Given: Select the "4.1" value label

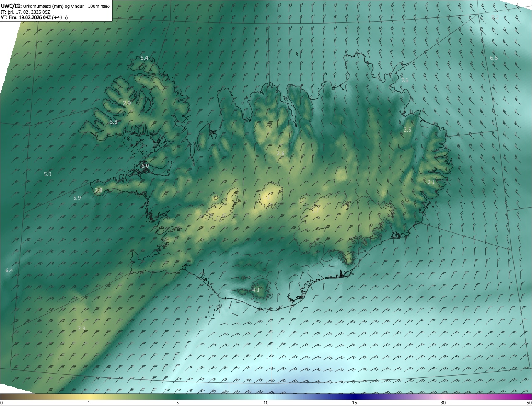Looking at the screenshot, I should click(x=256, y=290).
